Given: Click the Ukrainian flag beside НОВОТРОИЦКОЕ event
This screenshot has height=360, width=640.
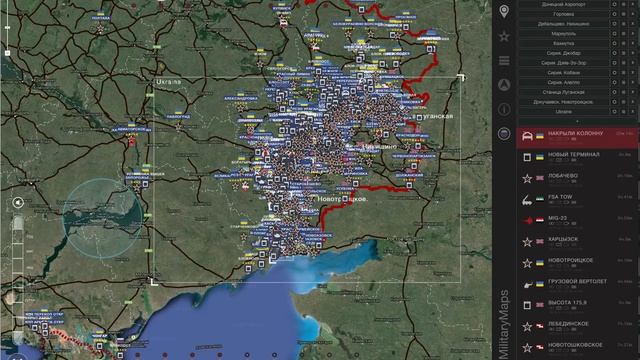Looking at the screenshot, I should [540, 263].
